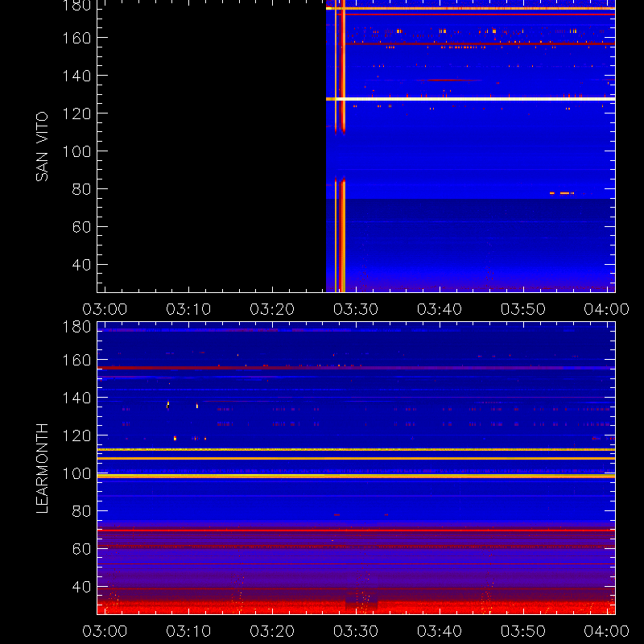Pick Learmonth plot's 40 frequency label
Image resolution: width=644 pixels, height=644 pixels.
81,587
